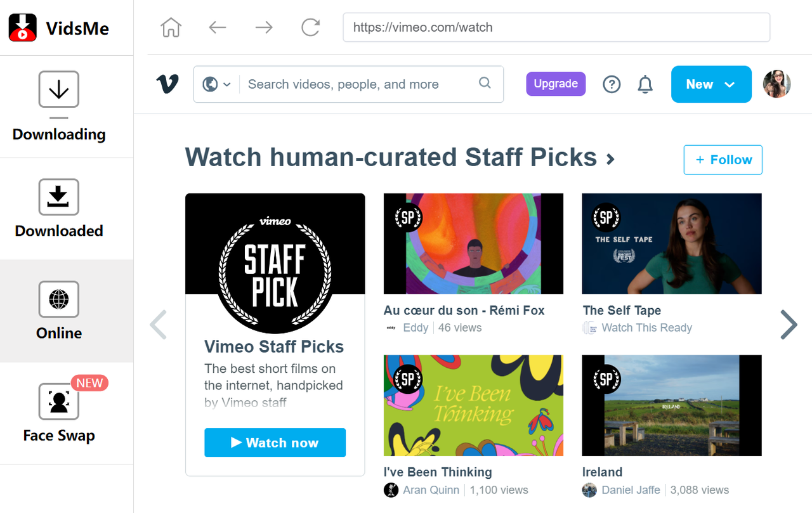The height and width of the screenshot is (513, 812).
Task: Click the magnifier search icon
Action: [485, 83]
